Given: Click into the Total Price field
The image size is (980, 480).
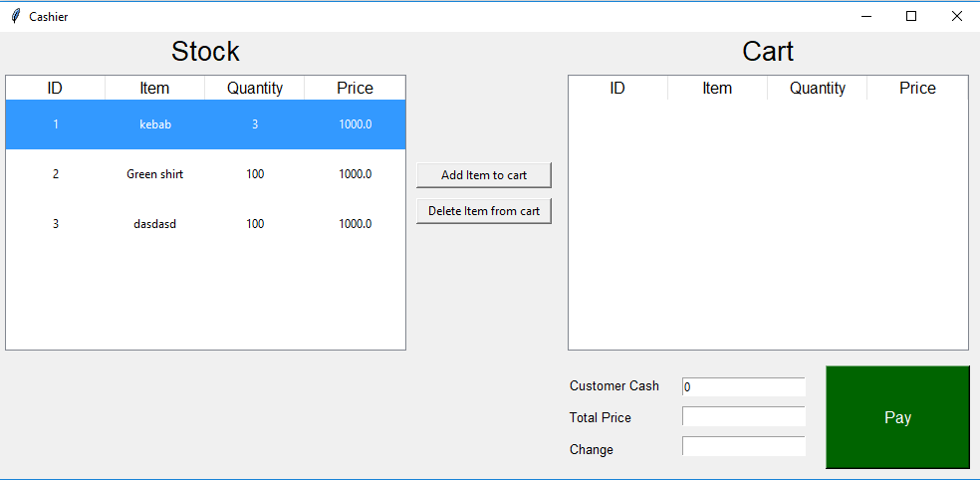Looking at the screenshot, I should (744, 416).
